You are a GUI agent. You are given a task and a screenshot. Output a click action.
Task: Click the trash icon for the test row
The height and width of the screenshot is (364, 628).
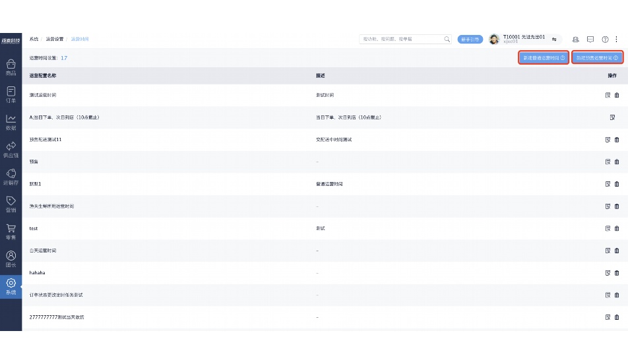click(x=617, y=228)
